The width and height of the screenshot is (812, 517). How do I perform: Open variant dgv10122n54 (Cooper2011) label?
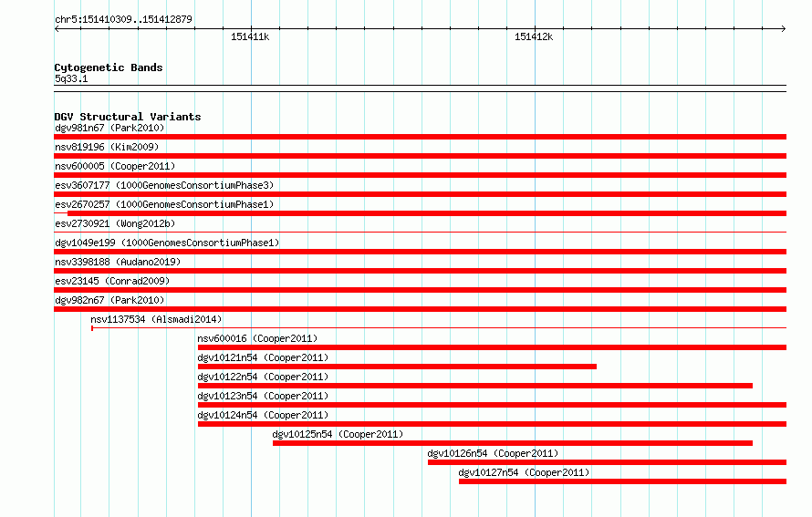click(x=263, y=377)
